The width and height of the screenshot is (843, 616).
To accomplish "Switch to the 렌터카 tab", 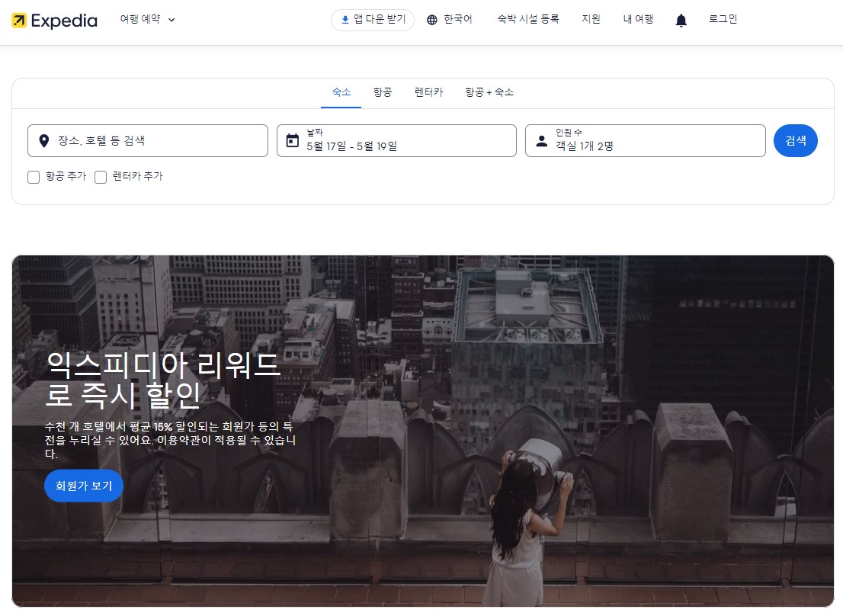I will pos(428,91).
